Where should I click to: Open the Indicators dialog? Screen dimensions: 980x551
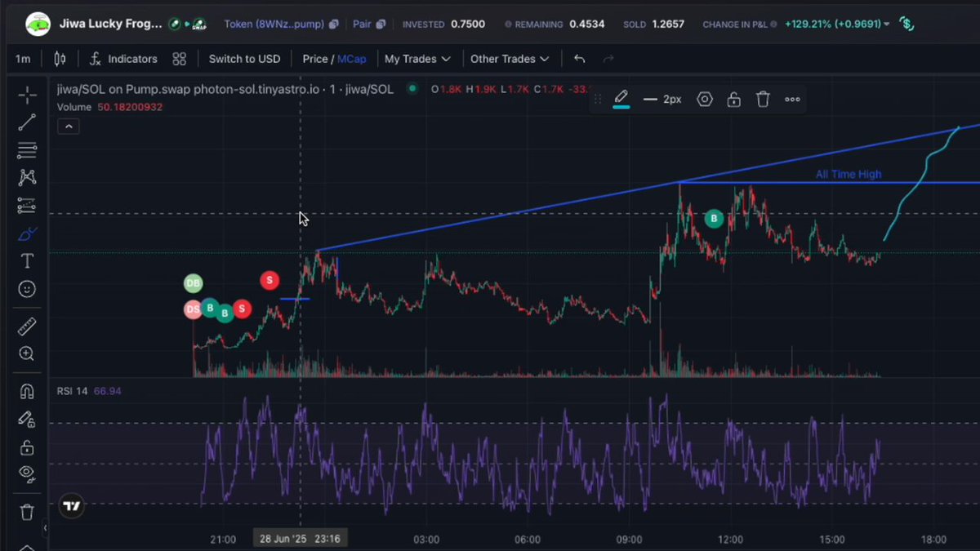[122, 59]
